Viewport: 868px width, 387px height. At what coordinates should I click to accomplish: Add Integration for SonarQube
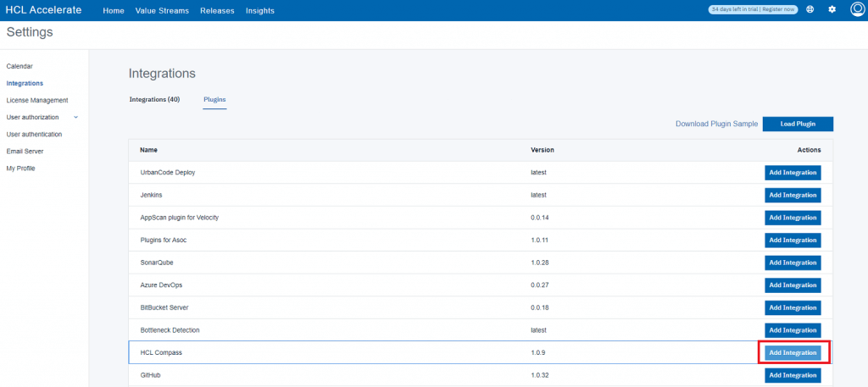(x=793, y=263)
